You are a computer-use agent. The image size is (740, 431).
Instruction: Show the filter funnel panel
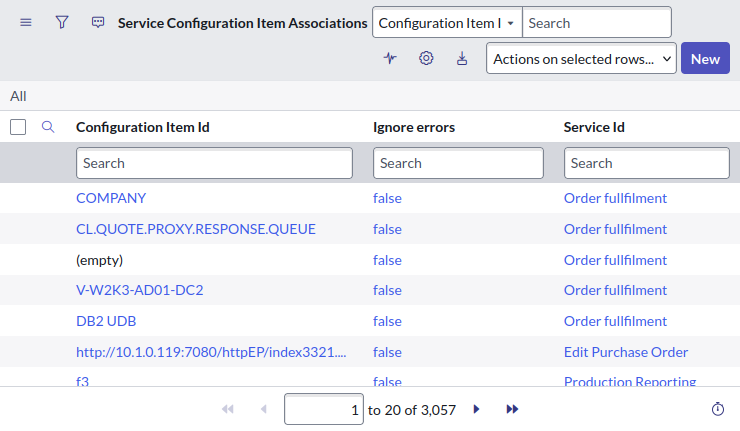(61, 22)
